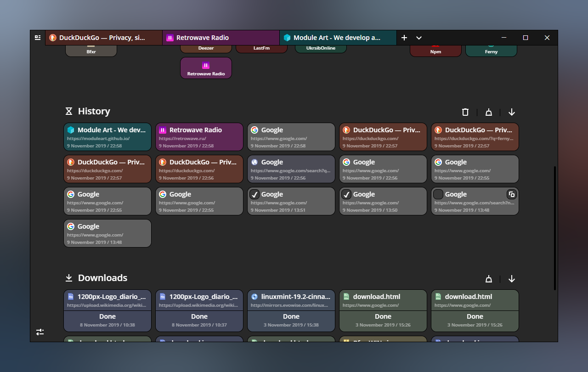Screen dimensions: 588x372
Task: Expand the tab list chevron beside the plus button
Action: pos(419,38)
